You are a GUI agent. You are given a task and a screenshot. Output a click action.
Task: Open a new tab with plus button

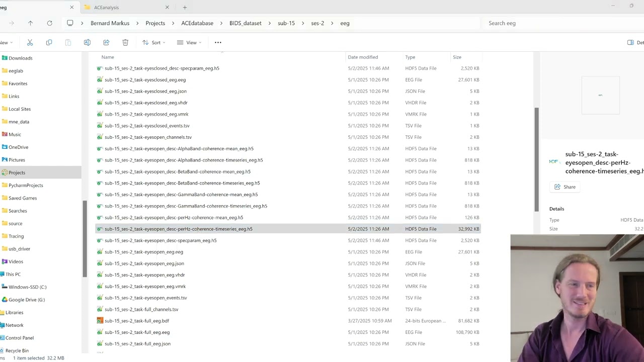(185, 8)
